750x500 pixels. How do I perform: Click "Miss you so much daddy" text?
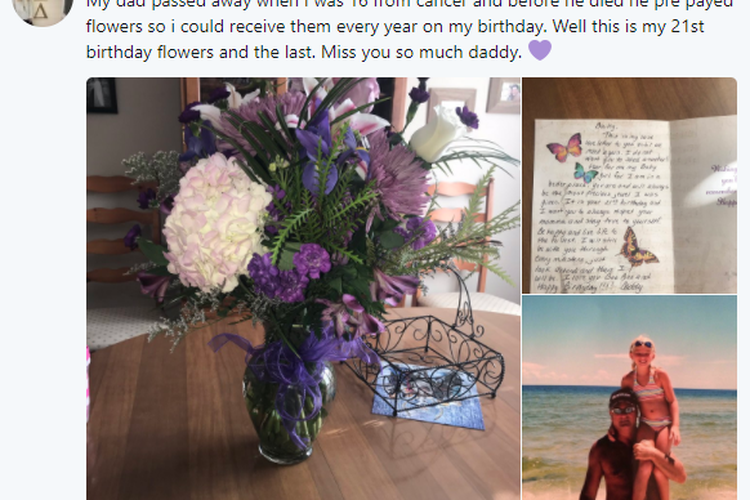coord(421,52)
